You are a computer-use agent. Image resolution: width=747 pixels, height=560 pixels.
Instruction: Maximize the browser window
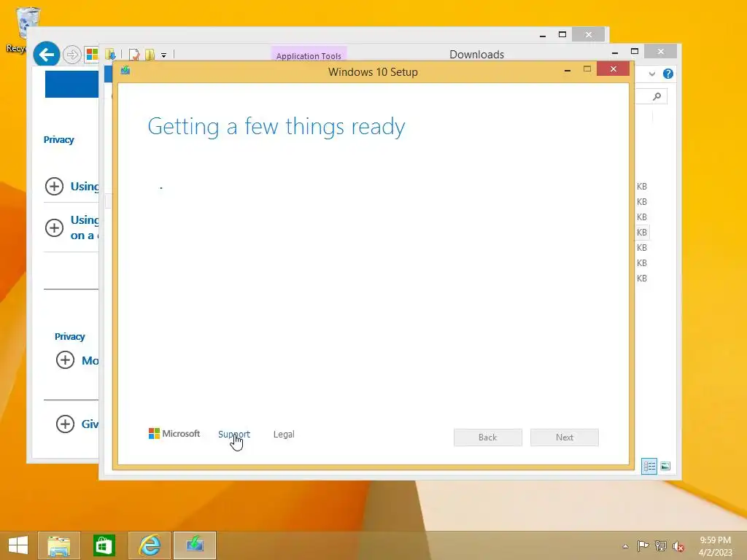pyautogui.click(x=562, y=34)
